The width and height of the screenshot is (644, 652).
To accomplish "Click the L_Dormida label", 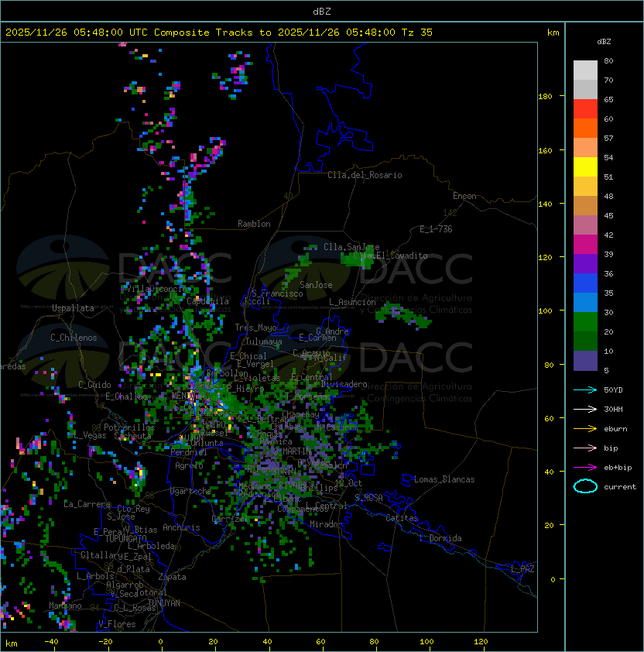I will (440, 538).
